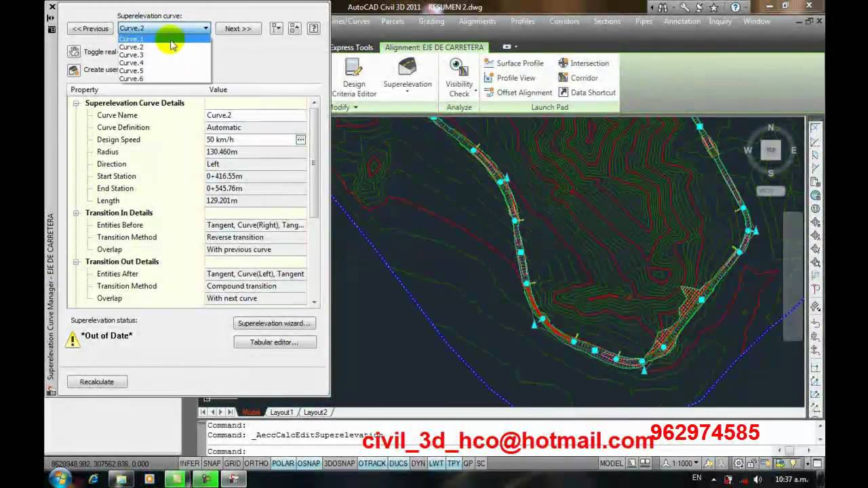Click in the command line input
The width and height of the screenshot is (868, 488).
[x=488, y=451]
